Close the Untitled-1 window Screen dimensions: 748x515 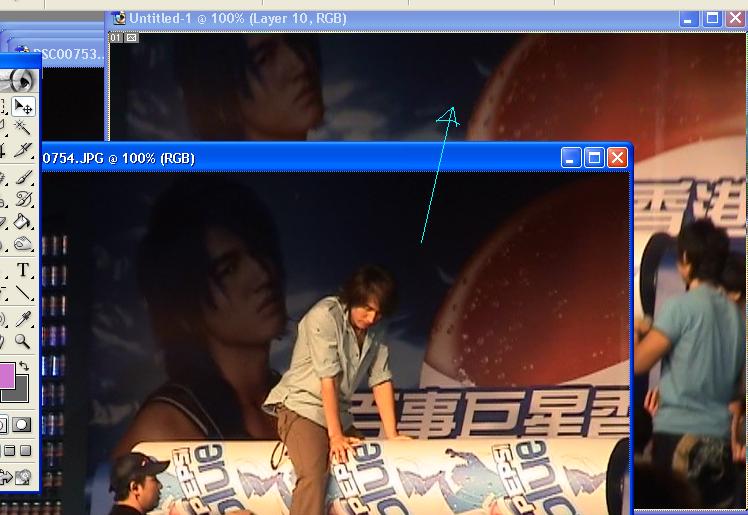point(736,19)
